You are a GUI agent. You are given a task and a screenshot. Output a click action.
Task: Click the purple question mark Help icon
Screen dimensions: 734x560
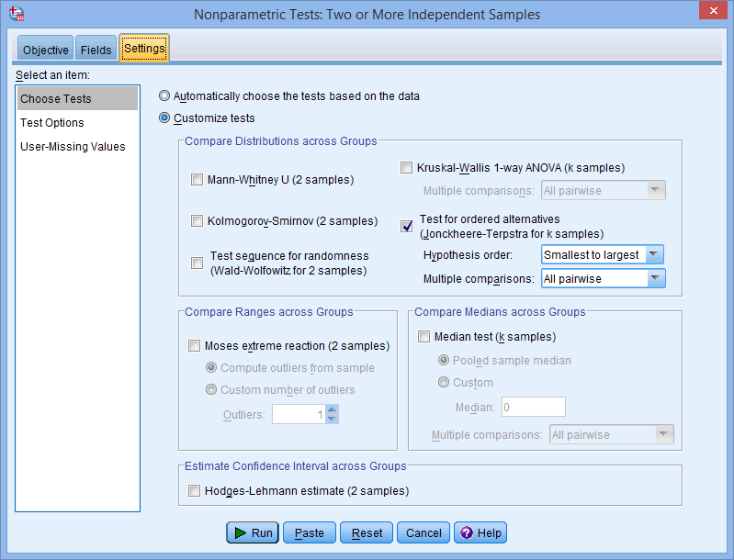pyautogui.click(x=467, y=532)
